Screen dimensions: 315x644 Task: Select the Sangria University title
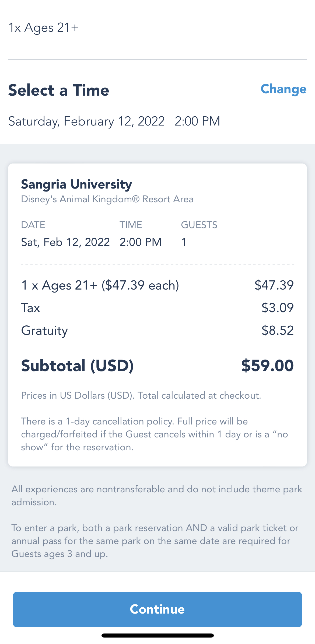point(76,185)
